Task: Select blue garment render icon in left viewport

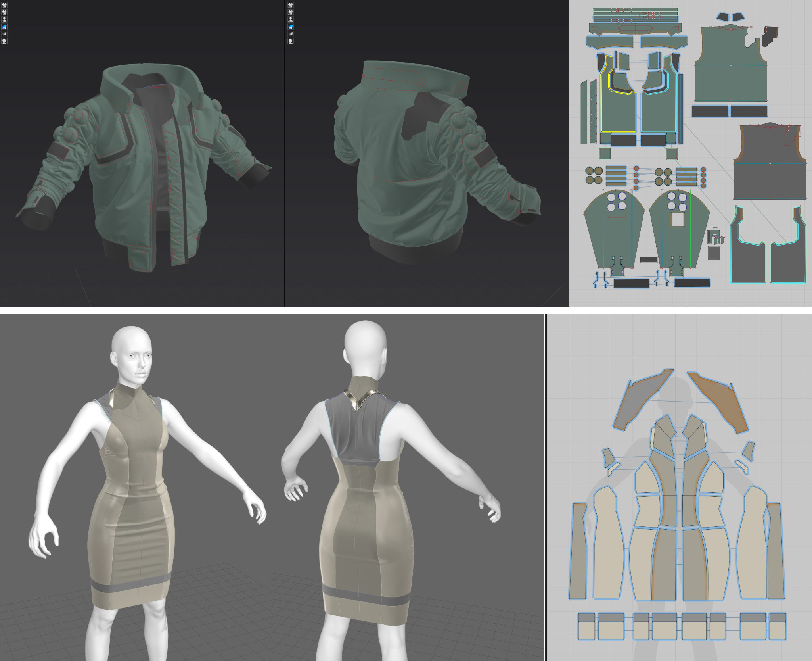Action: pos(4,27)
